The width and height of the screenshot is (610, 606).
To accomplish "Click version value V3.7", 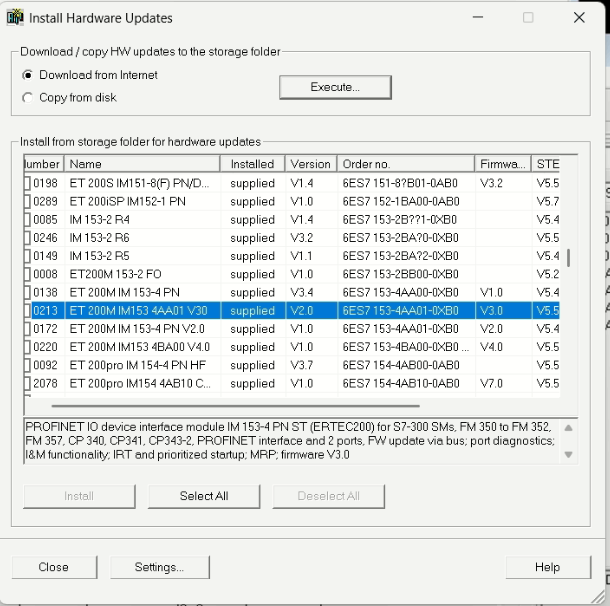I will pos(301,365).
